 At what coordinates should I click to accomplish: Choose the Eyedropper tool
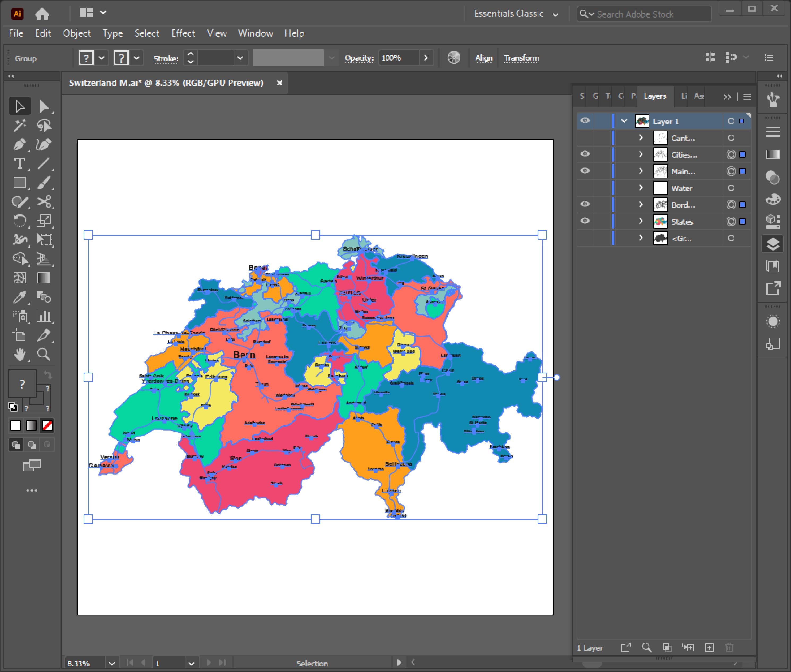click(x=20, y=298)
